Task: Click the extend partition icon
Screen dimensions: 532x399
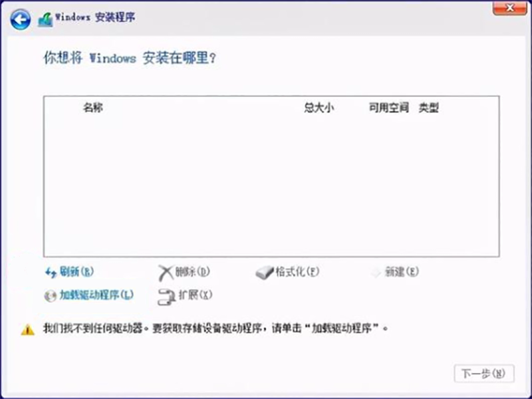Action: click(166, 296)
